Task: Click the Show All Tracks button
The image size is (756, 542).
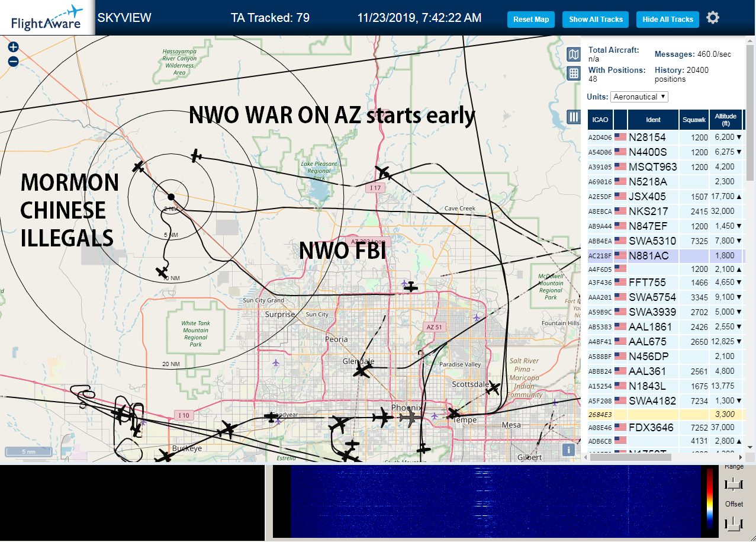Action: pyautogui.click(x=596, y=20)
